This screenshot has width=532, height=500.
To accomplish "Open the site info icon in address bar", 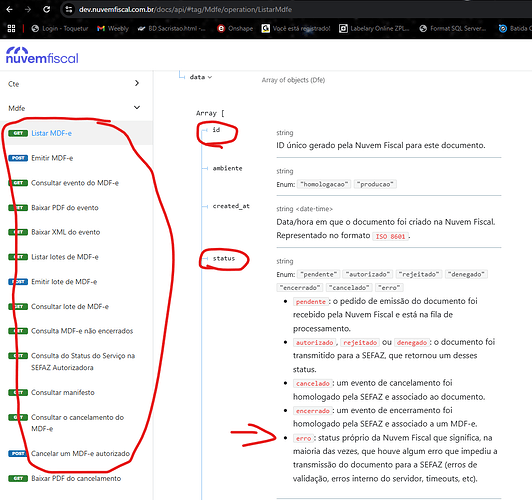I will click(69, 9).
